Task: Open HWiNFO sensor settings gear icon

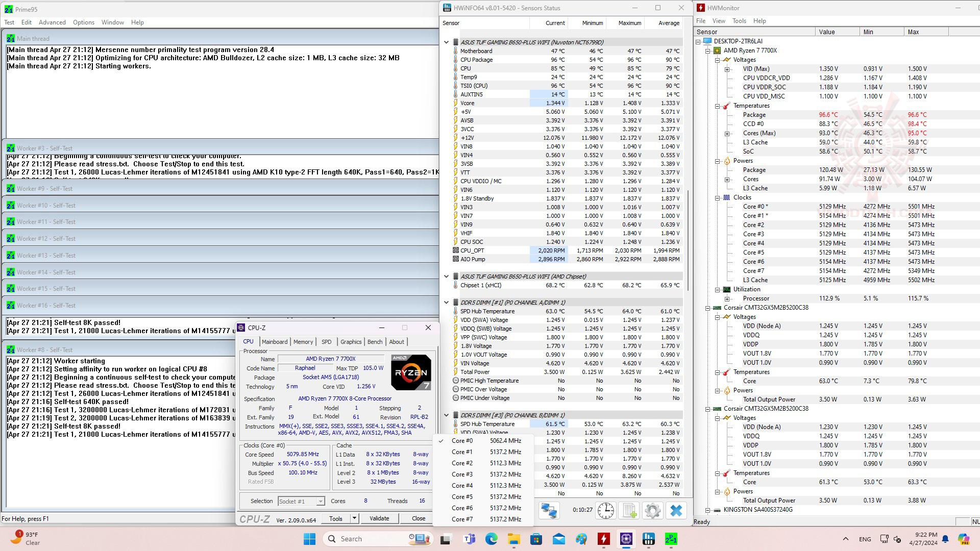Action: click(x=652, y=511)
